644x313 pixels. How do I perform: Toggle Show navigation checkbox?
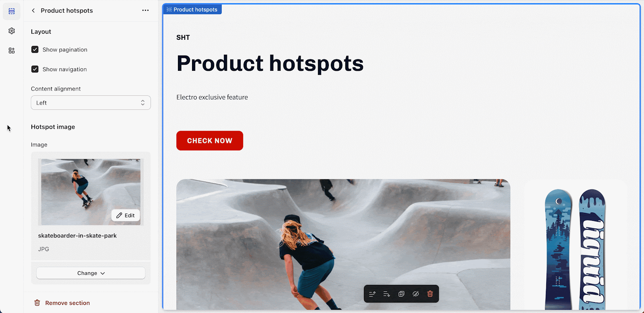(x=35, y=69)
